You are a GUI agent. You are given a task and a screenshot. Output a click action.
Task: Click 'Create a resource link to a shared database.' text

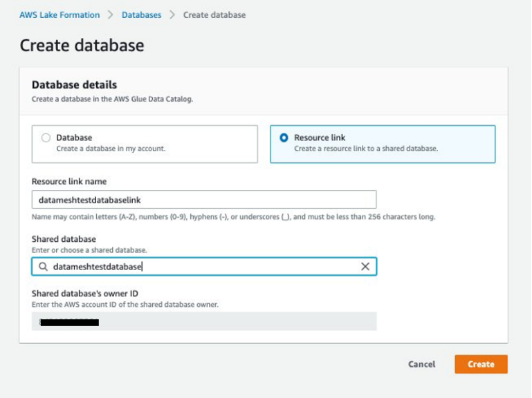366,149
